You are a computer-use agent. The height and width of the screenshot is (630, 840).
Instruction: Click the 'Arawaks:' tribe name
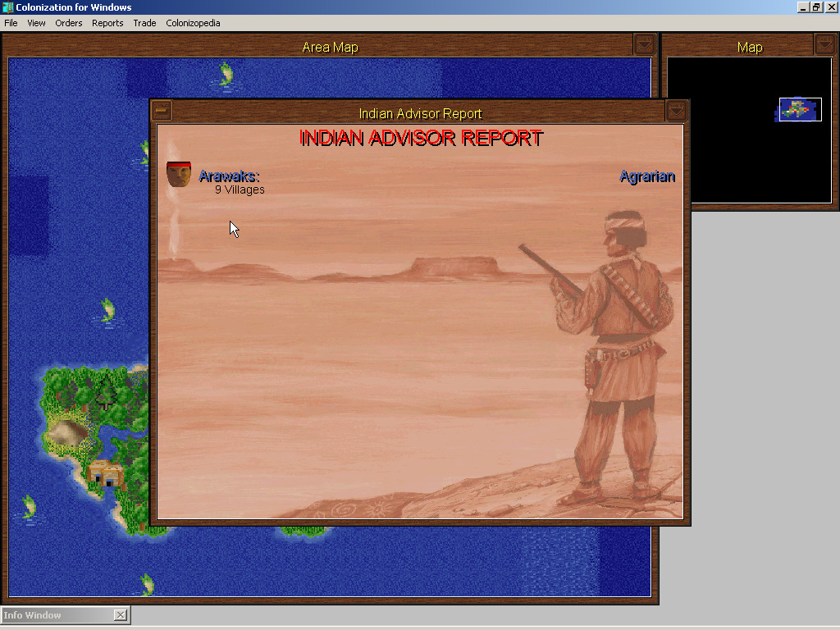(229, 176)
